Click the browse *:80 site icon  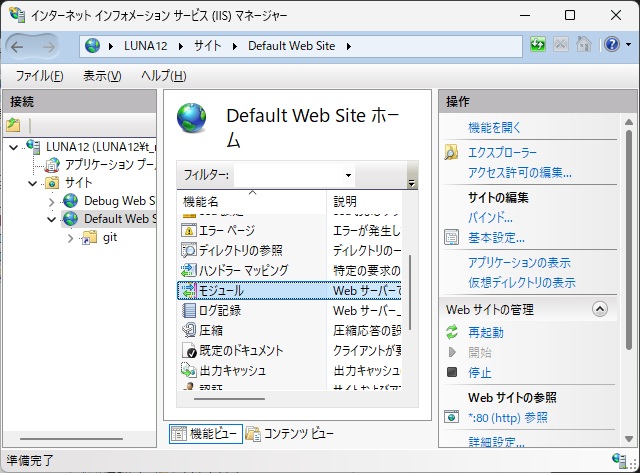click(451, 417)
